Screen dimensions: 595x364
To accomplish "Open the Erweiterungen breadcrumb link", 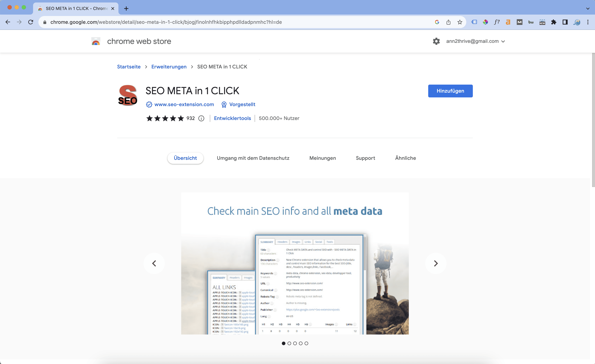I will tap(169, 67).
